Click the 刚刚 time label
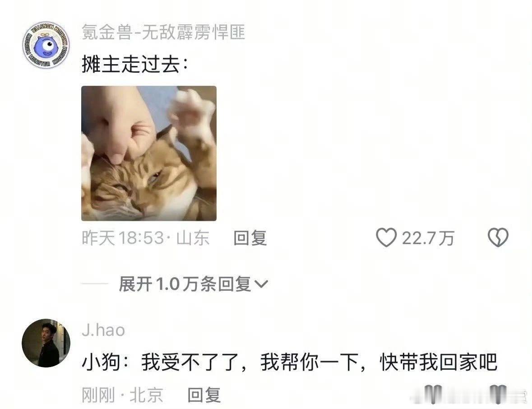 [x=98, y=395]
